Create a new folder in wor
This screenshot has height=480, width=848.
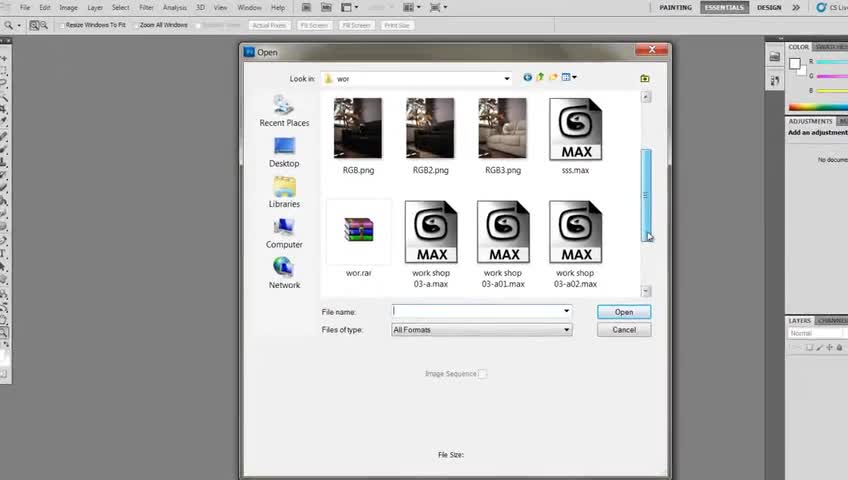pos(553,77)
